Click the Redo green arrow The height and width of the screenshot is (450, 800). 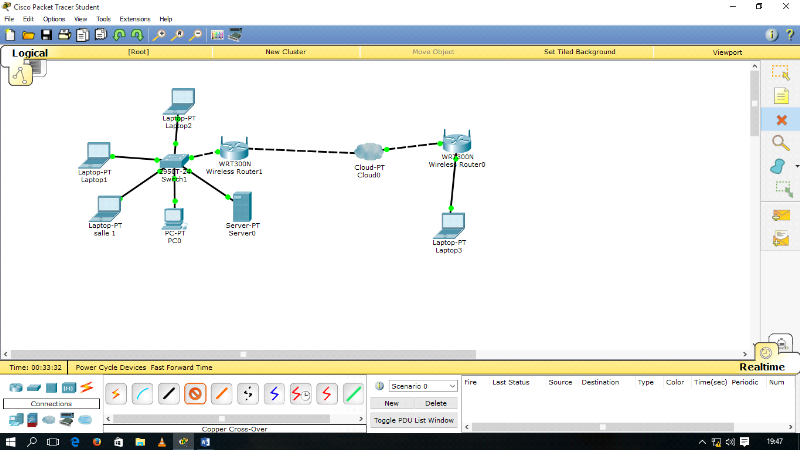pyautogui.click(x=137, y=35)
